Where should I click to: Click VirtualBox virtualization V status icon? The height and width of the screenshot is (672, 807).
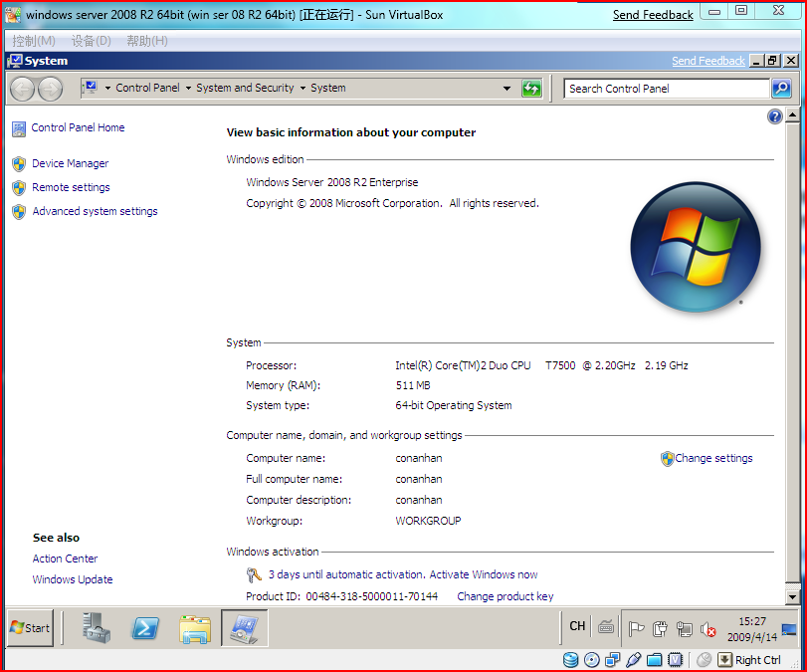pyautogui.click(x=675, y=660)
